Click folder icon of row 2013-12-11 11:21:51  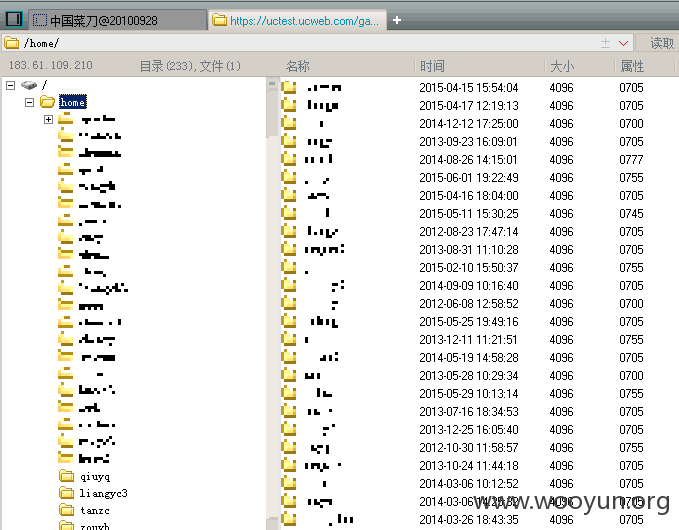tap(288, 339)
